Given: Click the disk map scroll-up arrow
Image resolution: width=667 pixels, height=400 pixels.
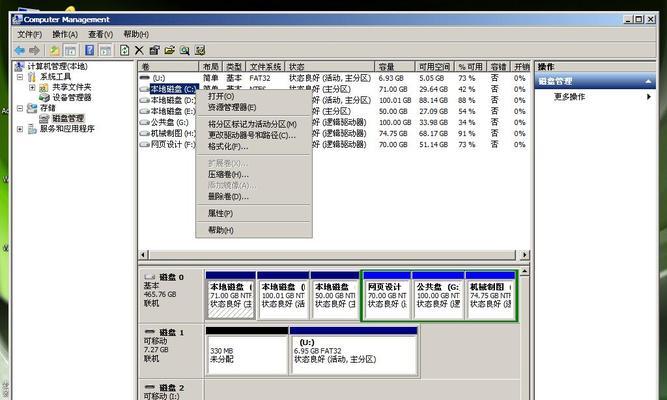Looking at the screenshot, I should point(525,271).
